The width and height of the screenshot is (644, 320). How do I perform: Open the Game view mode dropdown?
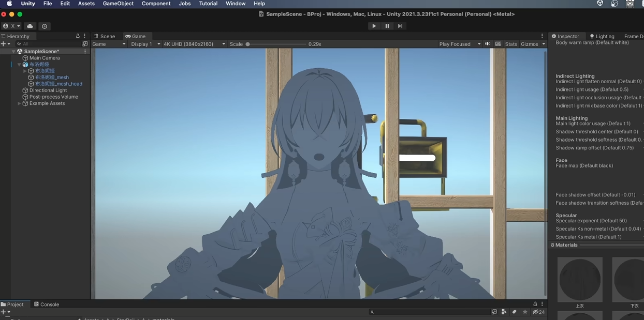click(109, 44)
